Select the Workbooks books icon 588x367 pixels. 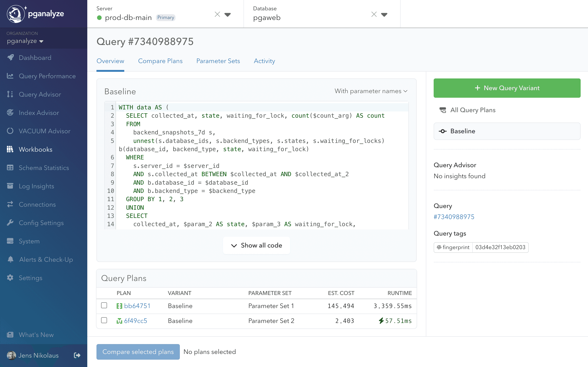[10, 149]
